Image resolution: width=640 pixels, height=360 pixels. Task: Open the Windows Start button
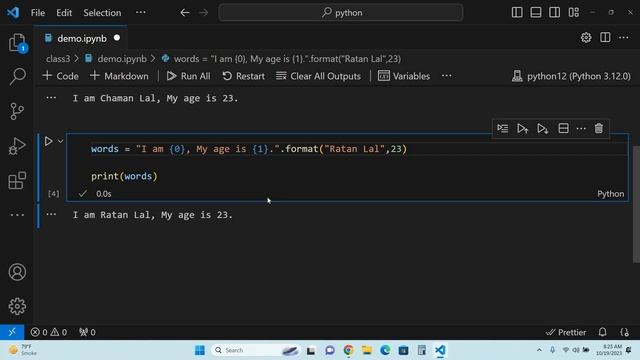point(200,350)
